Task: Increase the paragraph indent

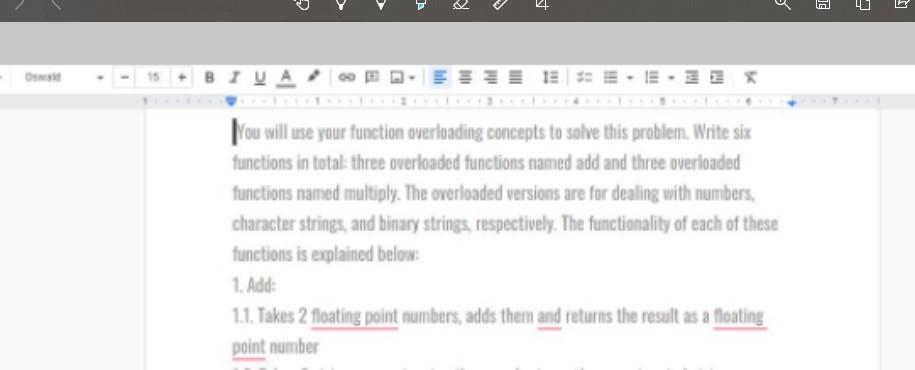Action: click(717, 77)
